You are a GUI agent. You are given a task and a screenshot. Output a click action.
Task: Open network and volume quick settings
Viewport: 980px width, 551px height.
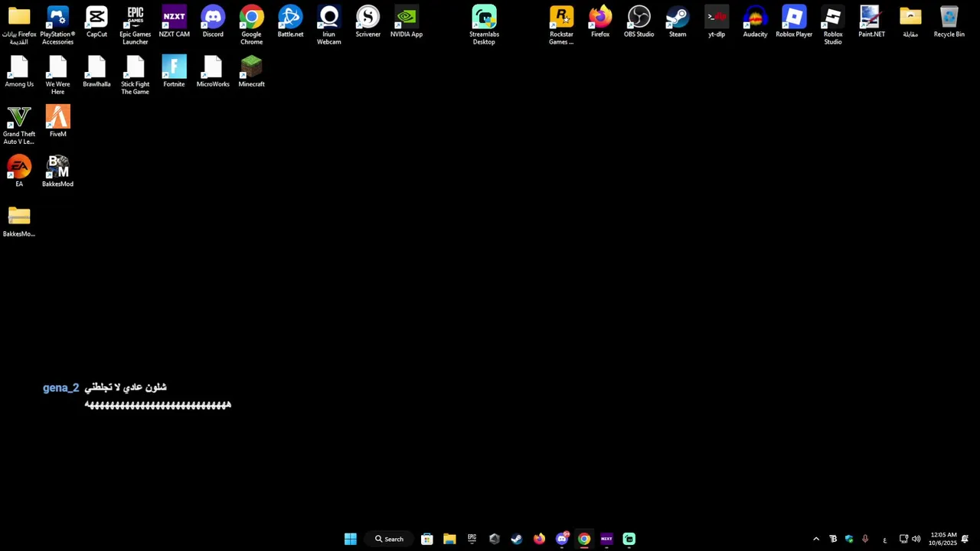pos(910,539)
